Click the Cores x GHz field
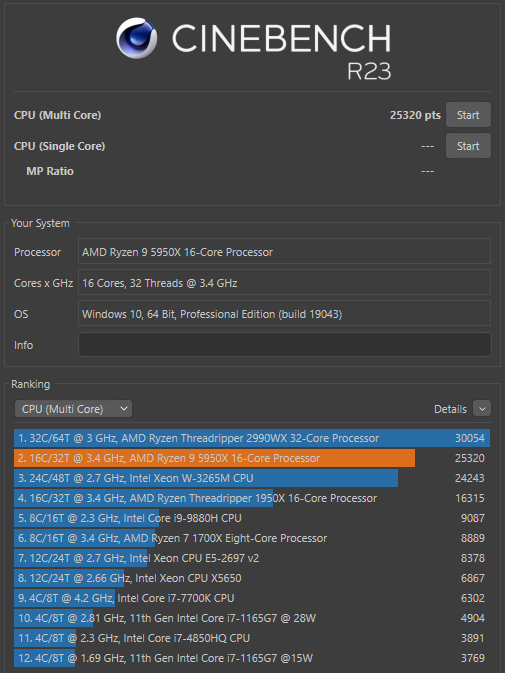Image resolution: width=505 pixels, height=673 pixels. [x=284, y=282]
